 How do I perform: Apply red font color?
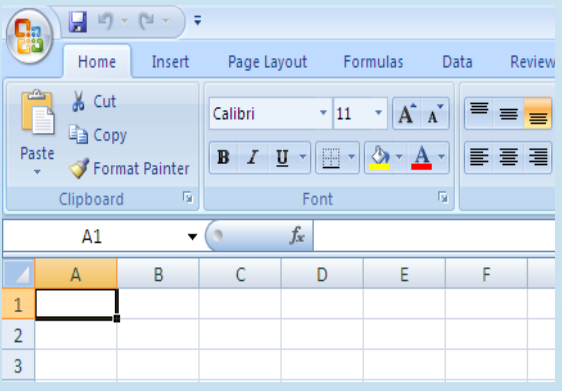click(422, 157)
